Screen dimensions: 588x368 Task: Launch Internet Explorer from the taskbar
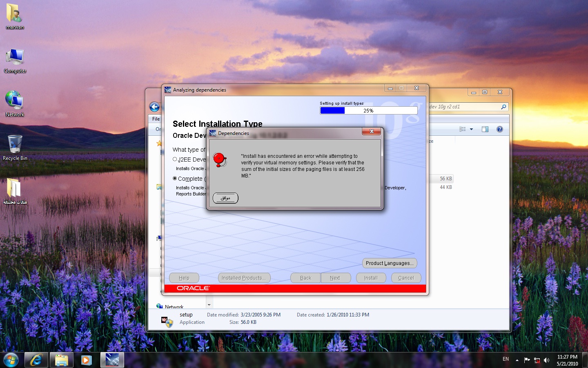[36, 360]
